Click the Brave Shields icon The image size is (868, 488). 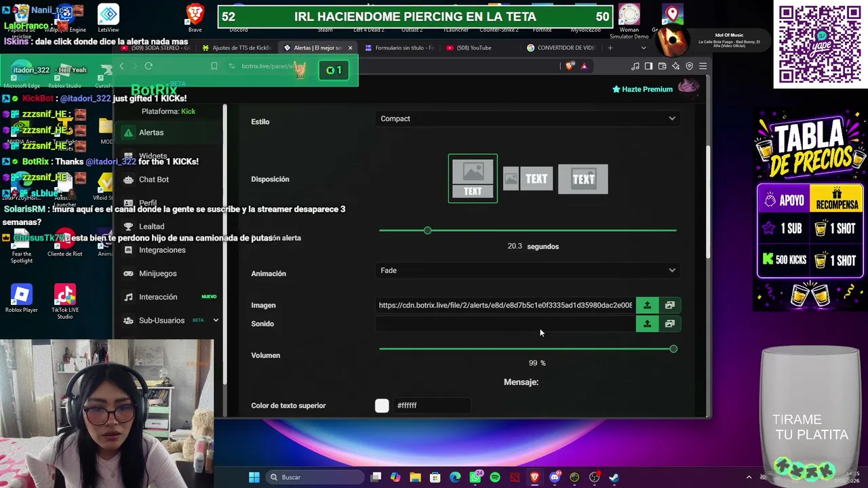point(570,66)
